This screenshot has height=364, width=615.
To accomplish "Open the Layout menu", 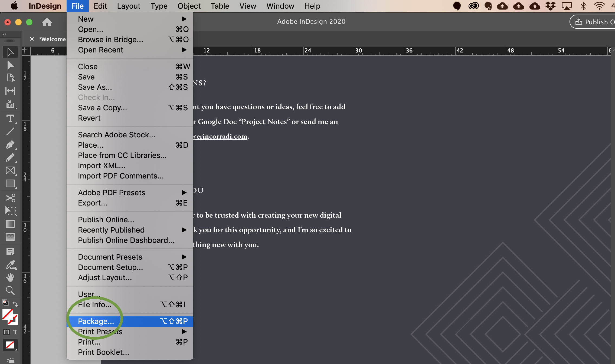I will (x=129, y=6).
